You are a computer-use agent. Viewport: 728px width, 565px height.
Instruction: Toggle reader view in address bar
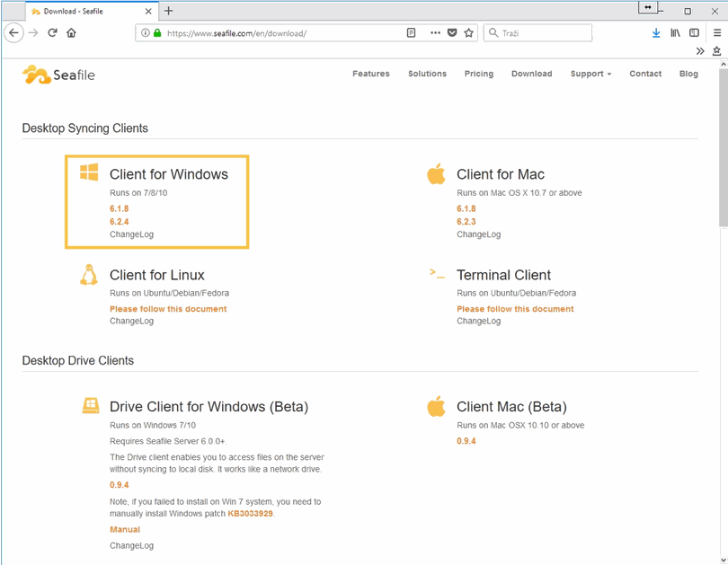411,33
